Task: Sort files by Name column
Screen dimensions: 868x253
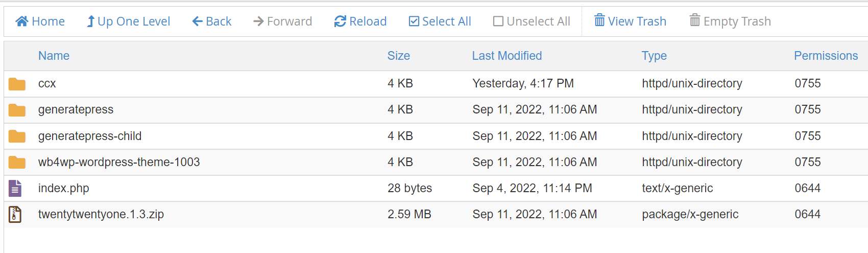Action: 54,56
